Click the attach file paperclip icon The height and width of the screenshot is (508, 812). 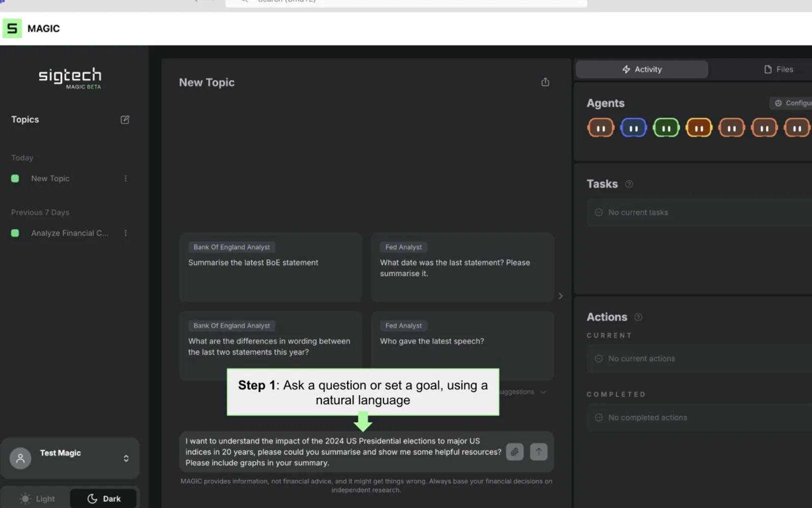(x=515, y=451)
